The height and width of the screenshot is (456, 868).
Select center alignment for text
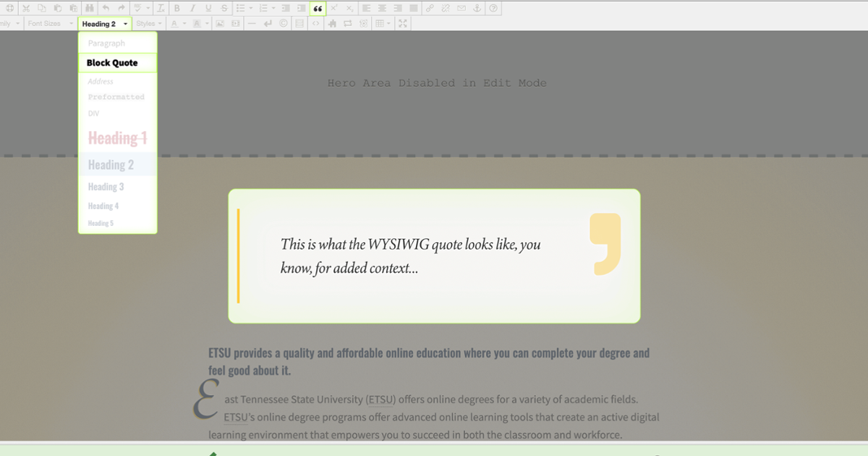click(x=383, y=8)
